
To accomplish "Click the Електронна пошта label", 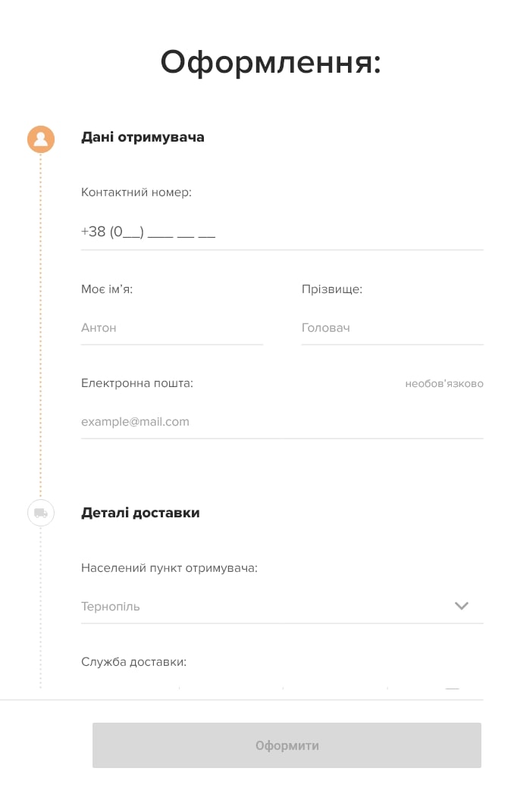I will click(136, 383).
